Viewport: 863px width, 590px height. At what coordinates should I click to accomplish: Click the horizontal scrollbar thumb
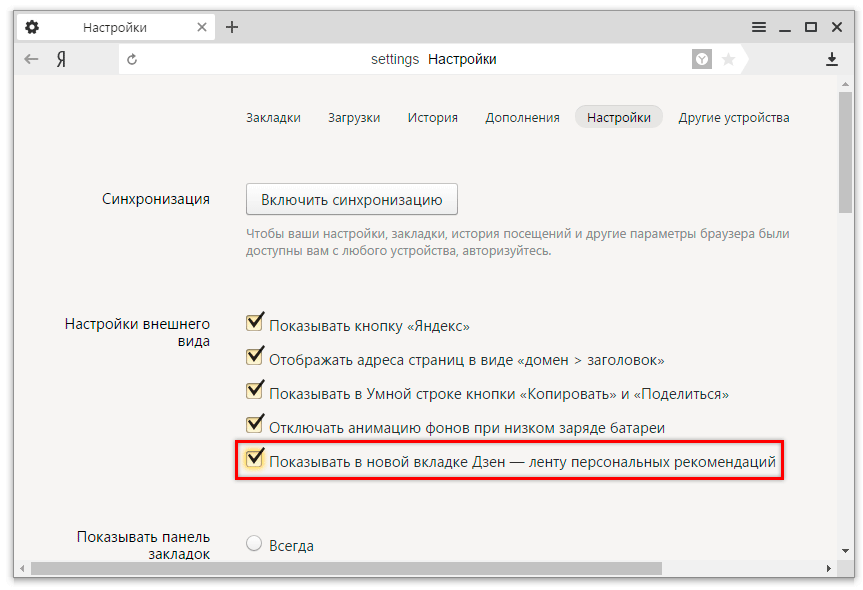coord(346,568)
